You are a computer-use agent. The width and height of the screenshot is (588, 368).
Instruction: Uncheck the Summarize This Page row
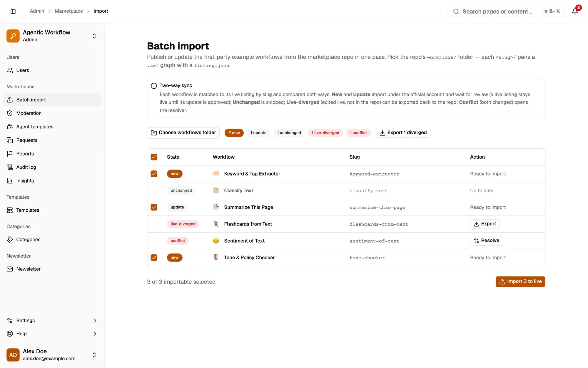pyautogui.click(x=154, y=207)
